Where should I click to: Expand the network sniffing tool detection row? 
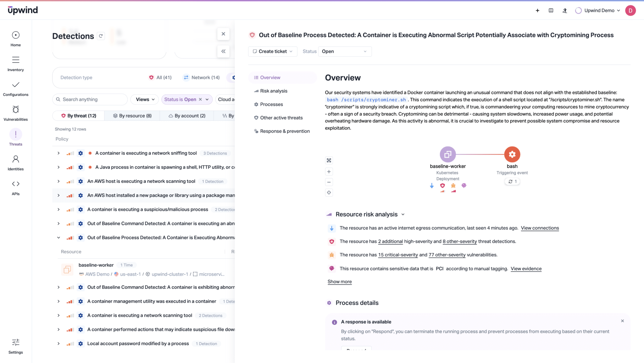coord(58,153)
